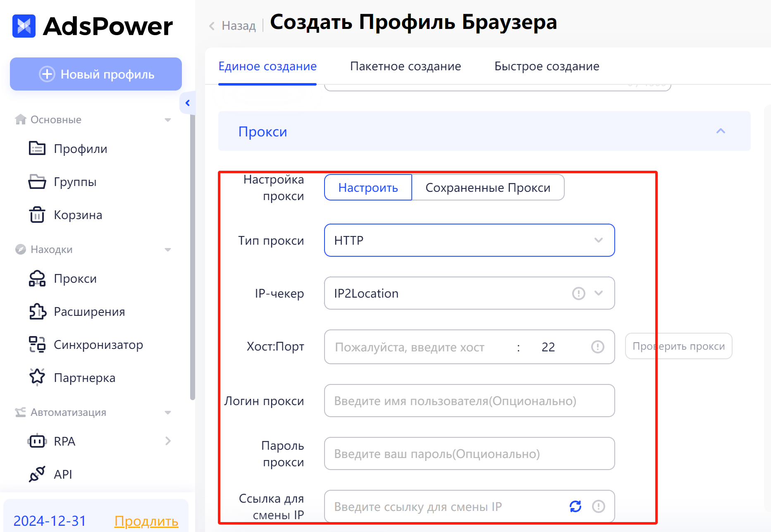The image size is (771, 532).
Task: Click the Проверить прокси button
Action: point(679,346)
